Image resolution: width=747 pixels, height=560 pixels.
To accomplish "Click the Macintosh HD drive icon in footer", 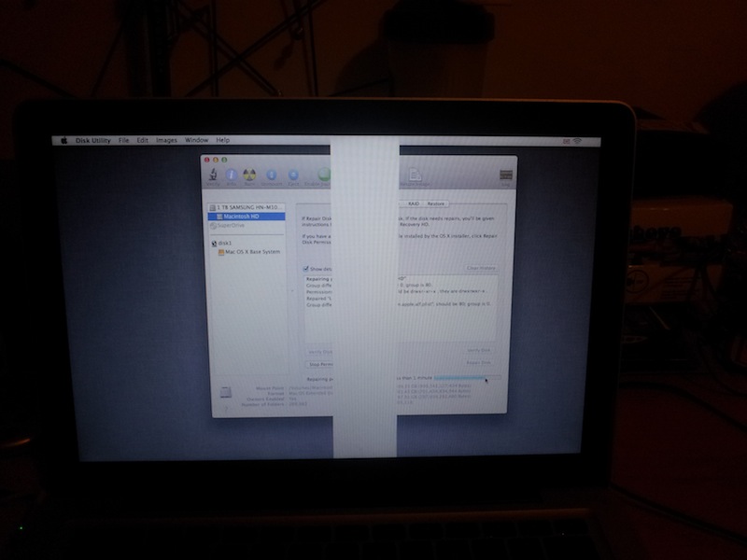I will click(225, 392).
